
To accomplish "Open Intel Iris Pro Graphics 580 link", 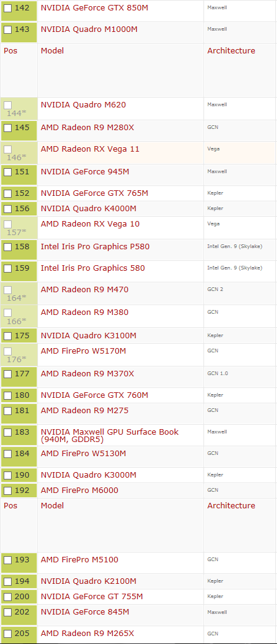I will tap(93, 268).
